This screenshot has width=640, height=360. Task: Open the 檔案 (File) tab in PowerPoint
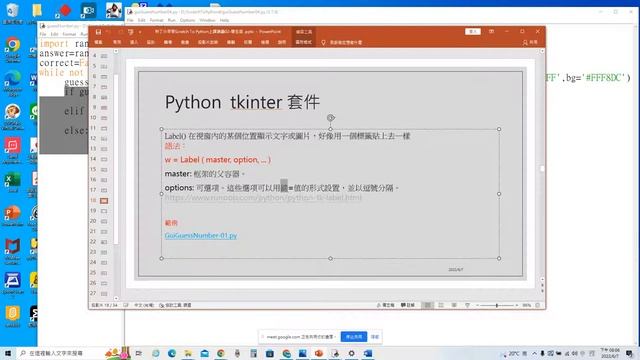click(98, 42)
